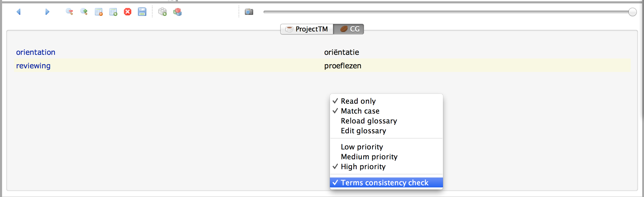Click the blue back arrow icon
Screen dimensions: 644x197
click(19, 12)
